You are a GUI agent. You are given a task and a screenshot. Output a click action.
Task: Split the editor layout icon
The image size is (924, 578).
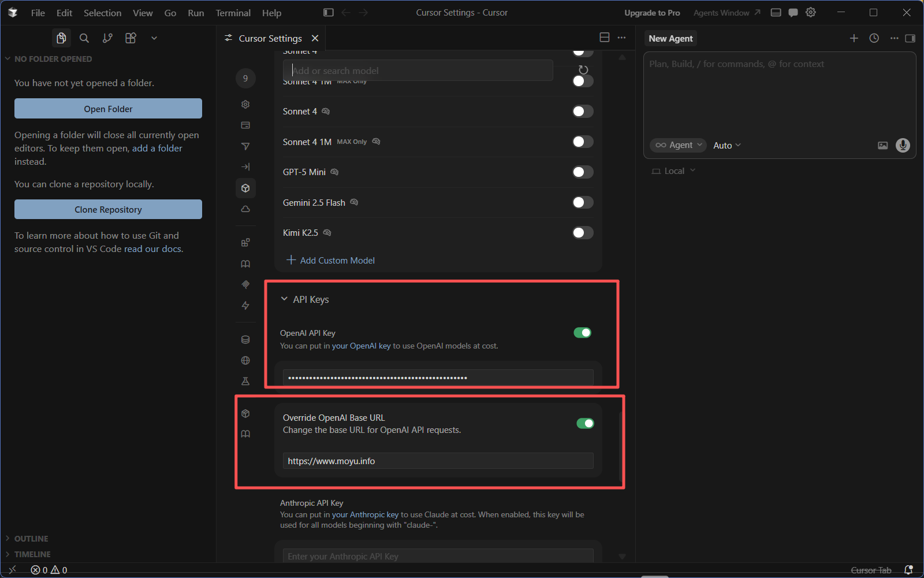(x=605, y=38)
